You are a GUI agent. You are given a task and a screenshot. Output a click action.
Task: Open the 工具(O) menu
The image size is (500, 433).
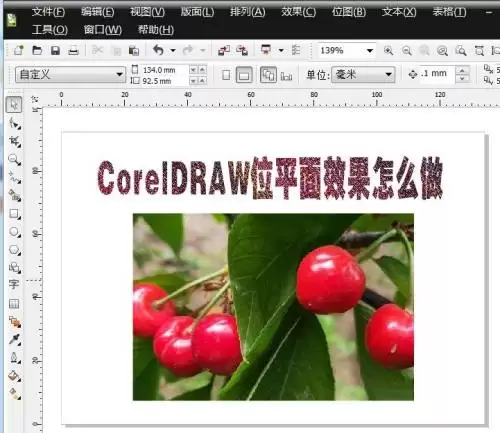[50, 30]
